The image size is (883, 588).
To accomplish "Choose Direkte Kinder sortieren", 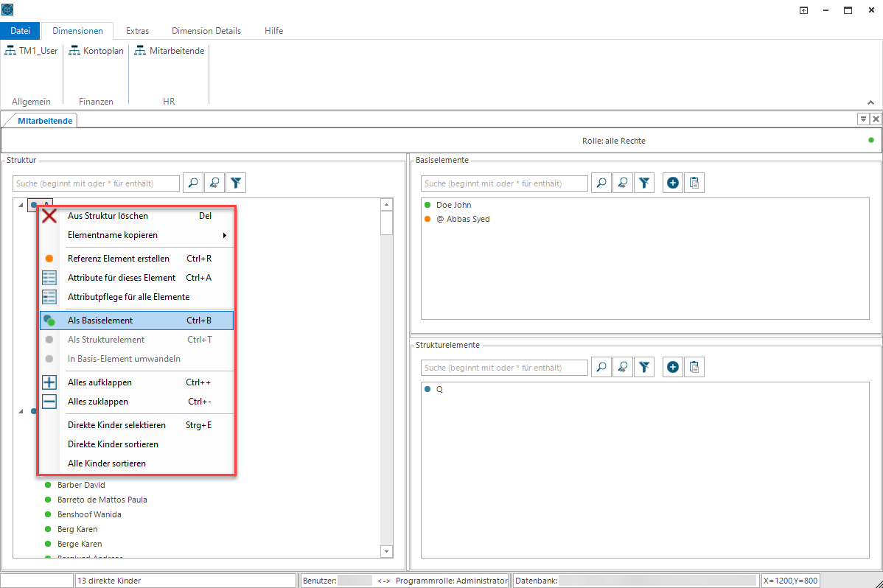I will tap(137, 444).
